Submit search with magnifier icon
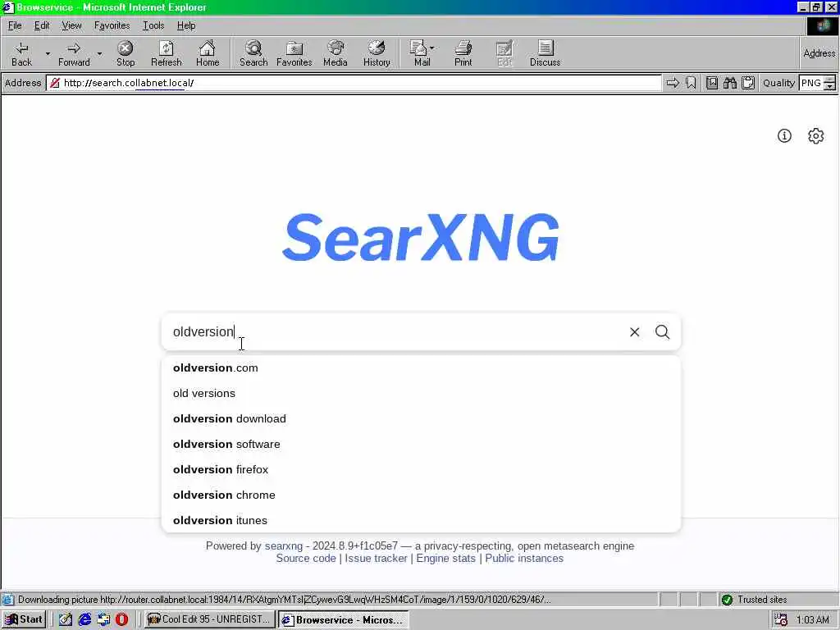Screen dimensions: 840x630 [x=662, y=332]
